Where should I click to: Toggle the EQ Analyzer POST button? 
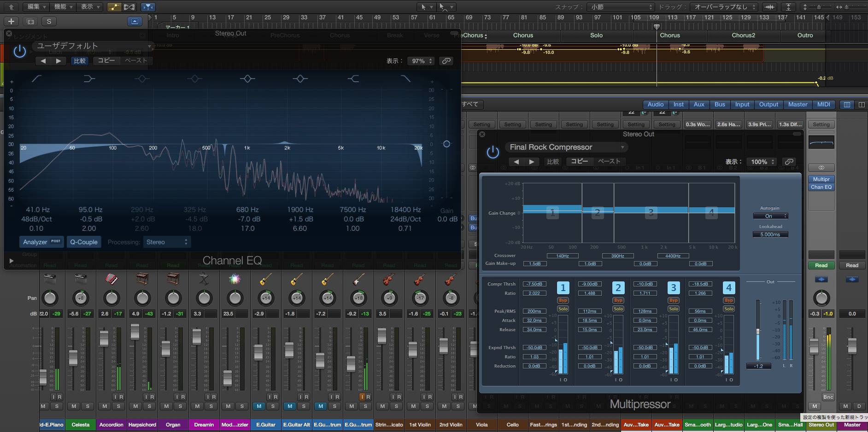pos(41,242)
